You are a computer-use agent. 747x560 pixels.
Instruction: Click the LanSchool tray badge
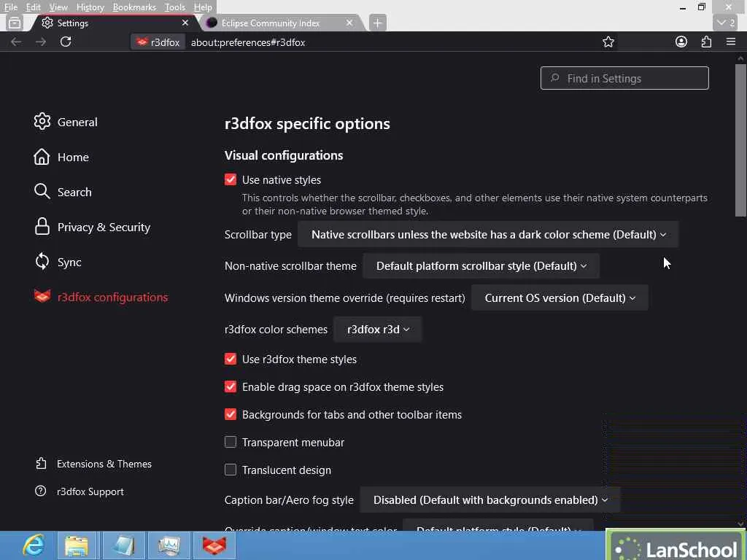[x=676, y=545]
